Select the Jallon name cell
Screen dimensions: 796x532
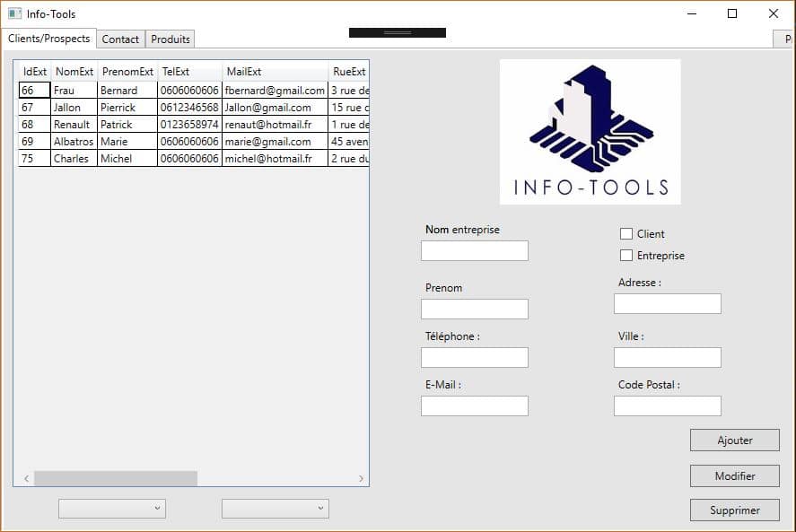pos(74,107)
